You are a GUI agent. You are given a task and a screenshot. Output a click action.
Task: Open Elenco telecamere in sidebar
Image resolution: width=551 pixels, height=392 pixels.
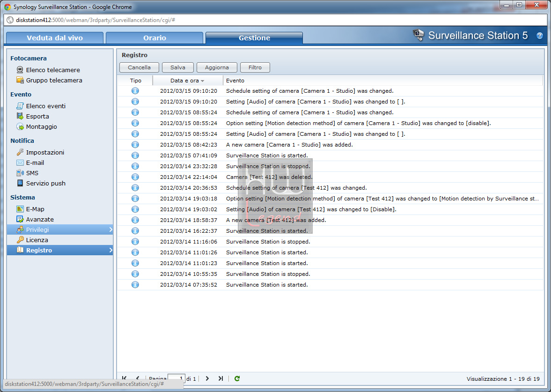pos(53,70)
